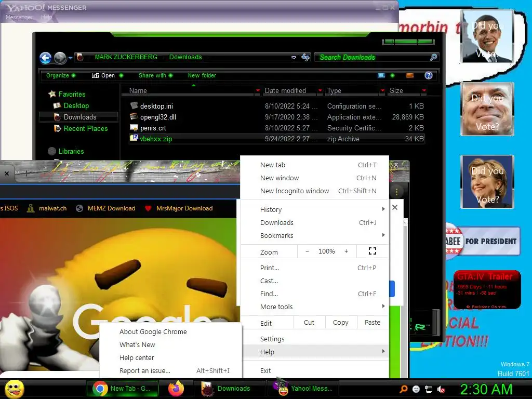This screenshot has height=399, width=532.
Task: Click the GTA:IV Trailer countdown widget
Action: click(487, 290)
